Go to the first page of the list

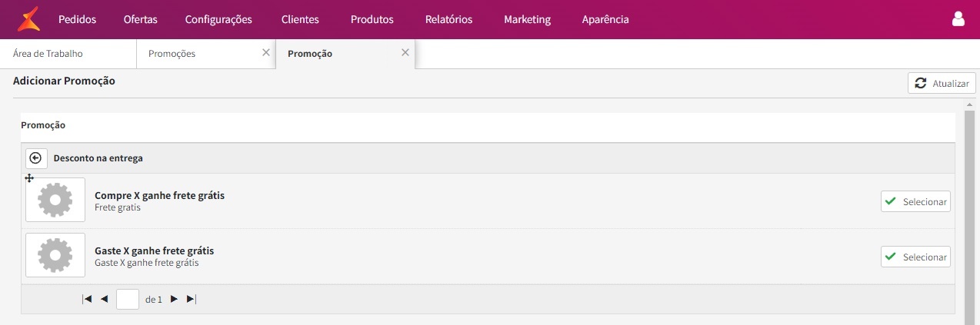tap(87, 299)
